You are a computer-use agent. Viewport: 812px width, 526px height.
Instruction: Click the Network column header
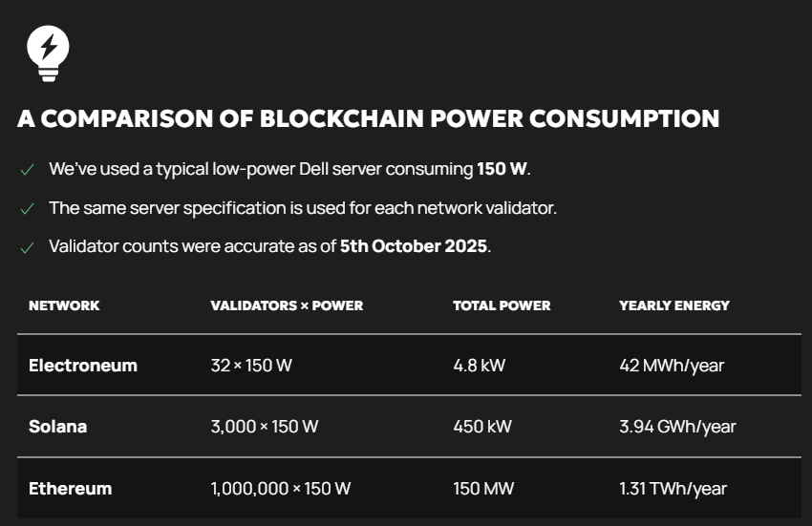point(64,305)
